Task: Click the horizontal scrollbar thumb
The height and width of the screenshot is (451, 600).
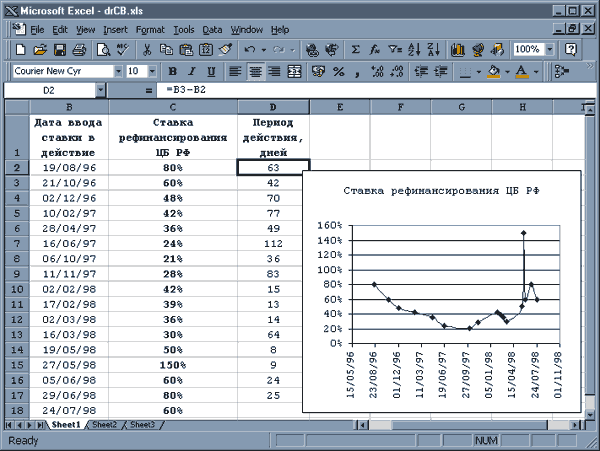Action: 470,425
